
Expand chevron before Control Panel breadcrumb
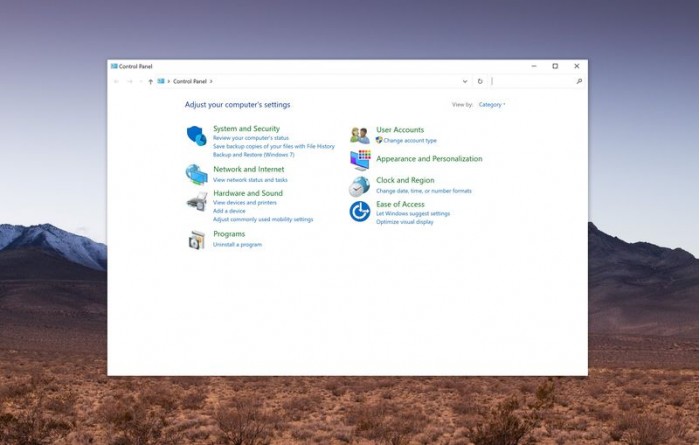(x=169, y=81)
